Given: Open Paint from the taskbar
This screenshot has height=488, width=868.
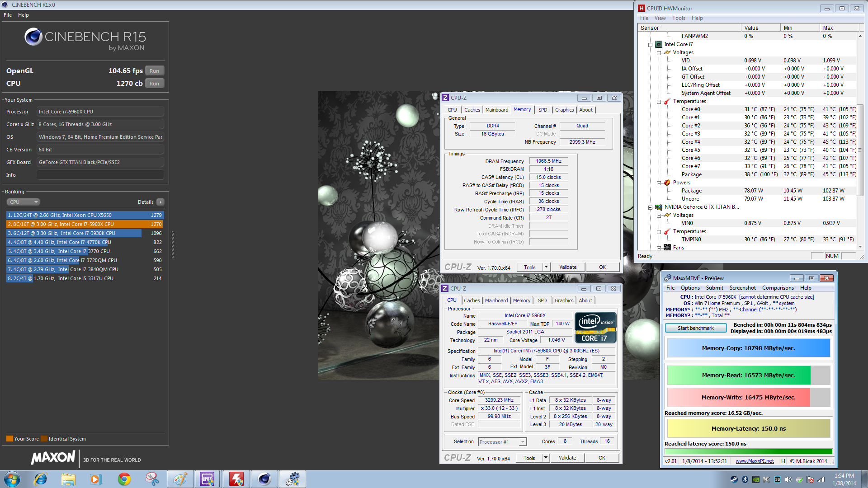Looking at the screenshot, I should pyautogui.click(x=179, y=479).
